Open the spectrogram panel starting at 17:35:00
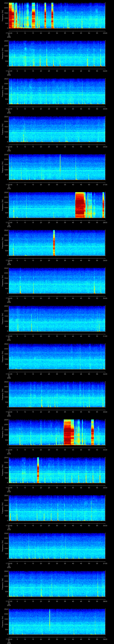114x644 pixels. (x=57, y=508)
